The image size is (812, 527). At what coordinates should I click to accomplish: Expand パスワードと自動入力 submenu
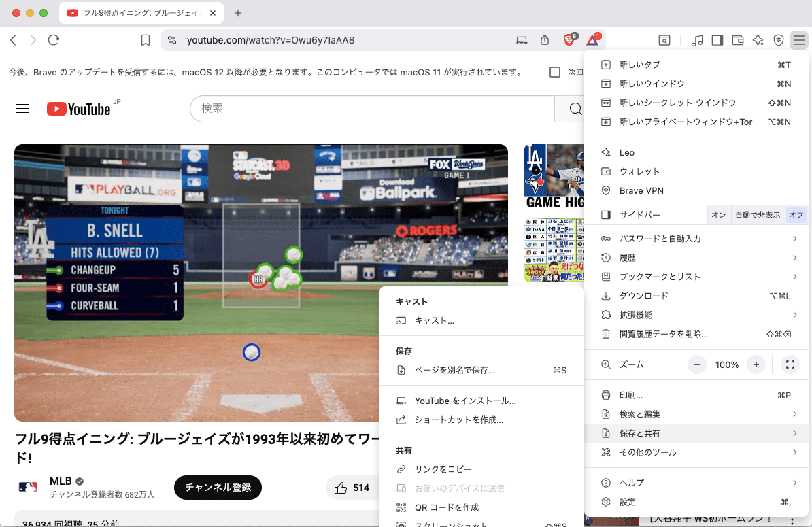[x=698, y=239]
